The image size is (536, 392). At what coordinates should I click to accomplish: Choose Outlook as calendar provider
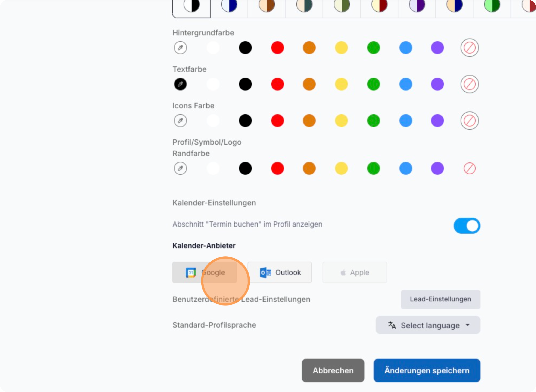coord(280,272)
